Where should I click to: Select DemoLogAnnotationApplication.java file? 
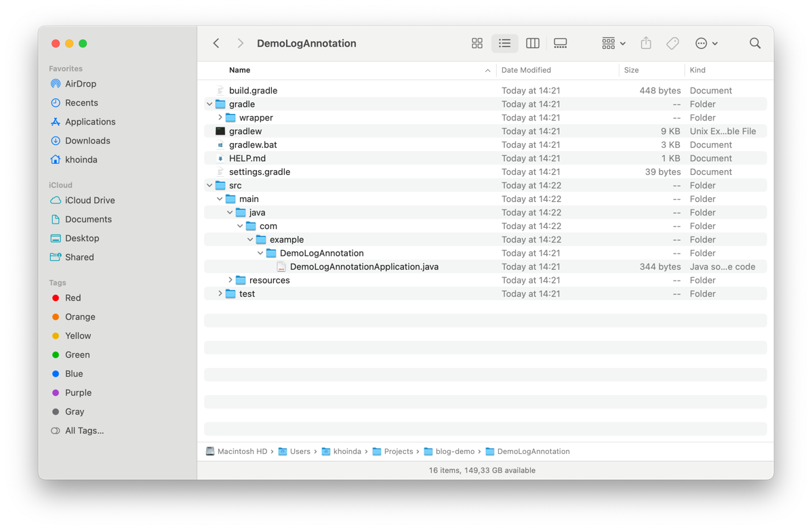click(x=364, y=267)
